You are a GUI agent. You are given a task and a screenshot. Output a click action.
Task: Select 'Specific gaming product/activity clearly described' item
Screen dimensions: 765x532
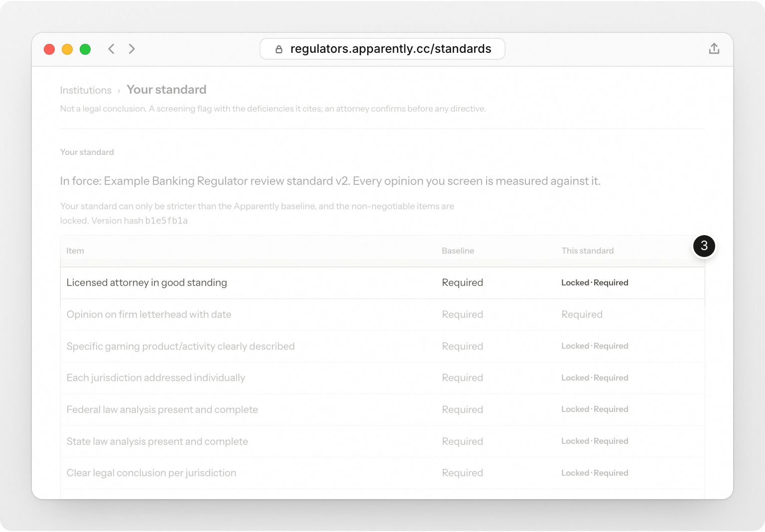(180, 346)
